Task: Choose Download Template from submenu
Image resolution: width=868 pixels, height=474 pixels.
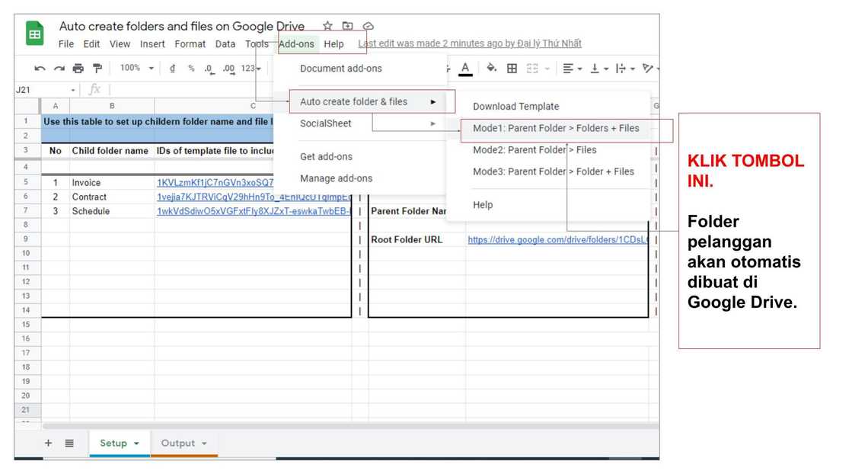Action: click(x=515, y=107)
